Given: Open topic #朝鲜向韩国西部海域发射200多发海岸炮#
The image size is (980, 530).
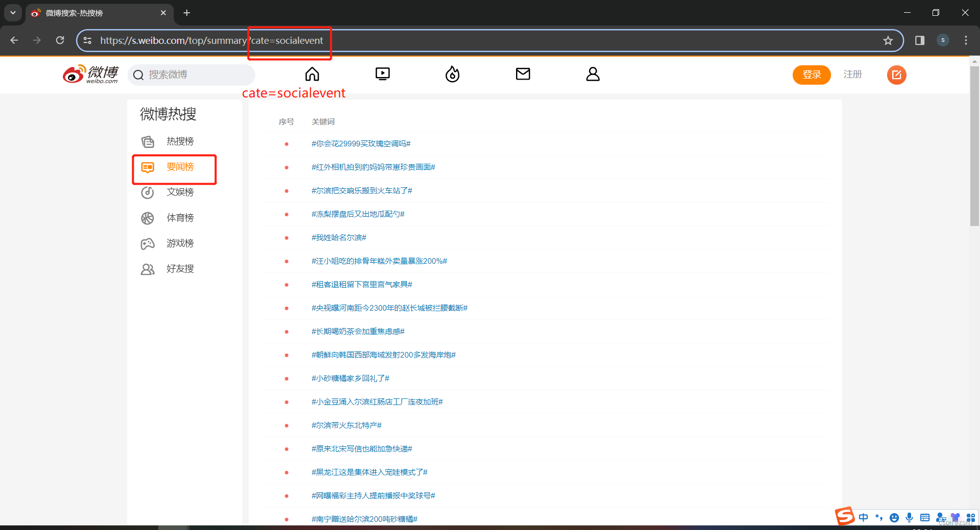Looking at the screenshot, I should tap(383, 355).
